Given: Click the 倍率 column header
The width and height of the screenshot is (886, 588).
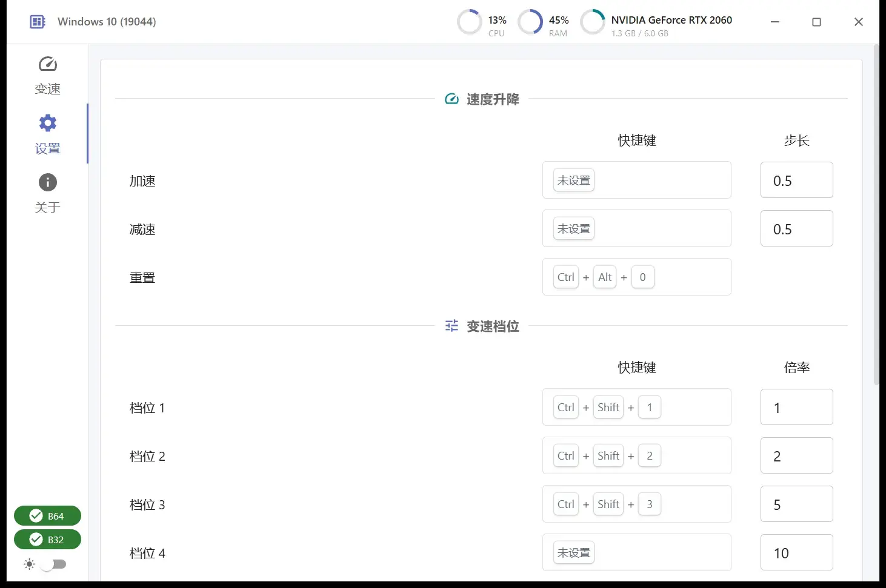Looking at the screenshot, I should point(796,367).
